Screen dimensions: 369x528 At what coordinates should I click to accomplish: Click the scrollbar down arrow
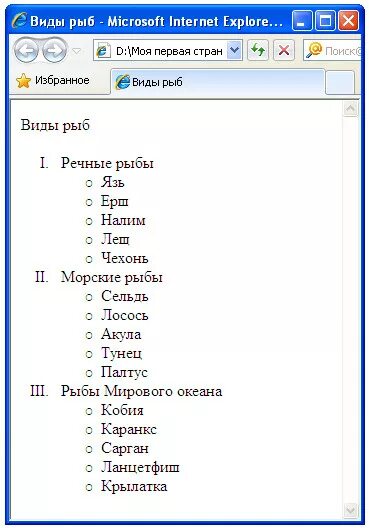point(350,510)
